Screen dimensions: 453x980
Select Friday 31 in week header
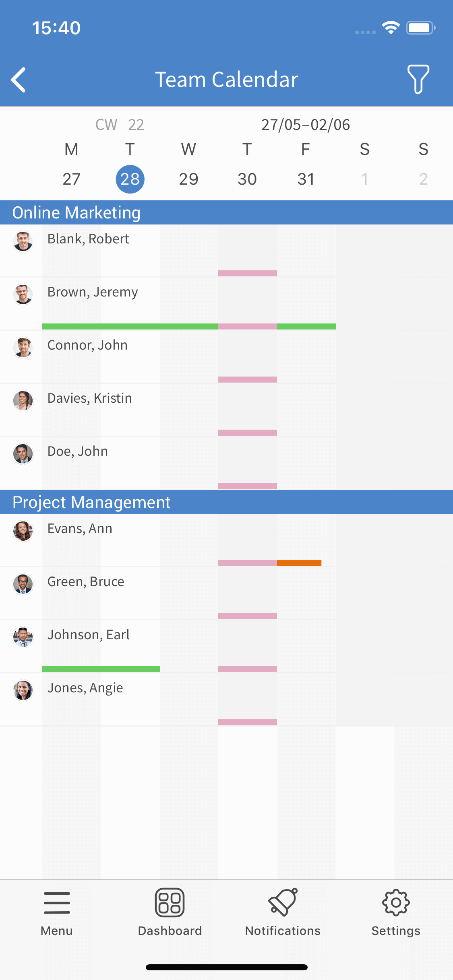point(306,179)
